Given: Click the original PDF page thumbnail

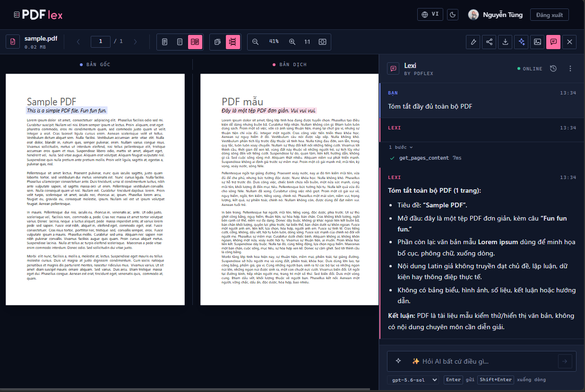Looking at the screenshot, I should (95, 189).
